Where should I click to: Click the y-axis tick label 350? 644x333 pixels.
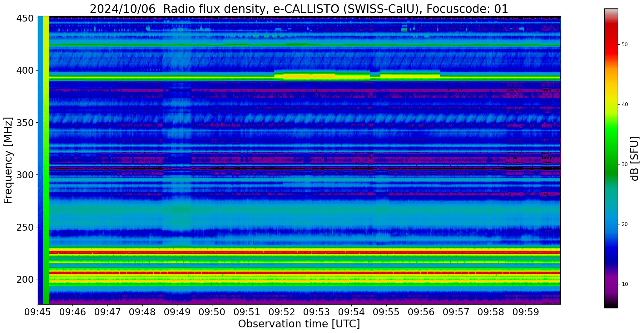(25, 123)
